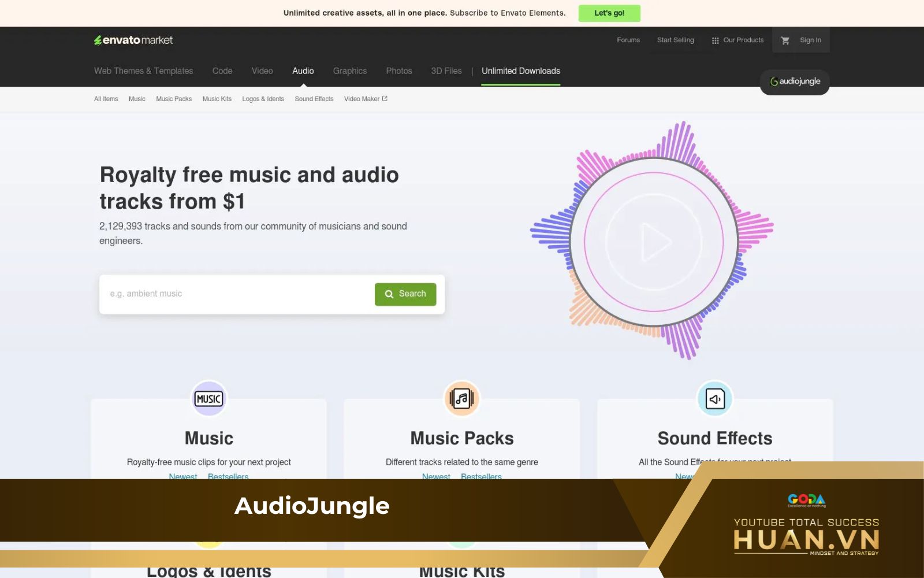This screenshot has width=924, height=578.
Task: Click the Music Packs category icon
Action: 461,399
